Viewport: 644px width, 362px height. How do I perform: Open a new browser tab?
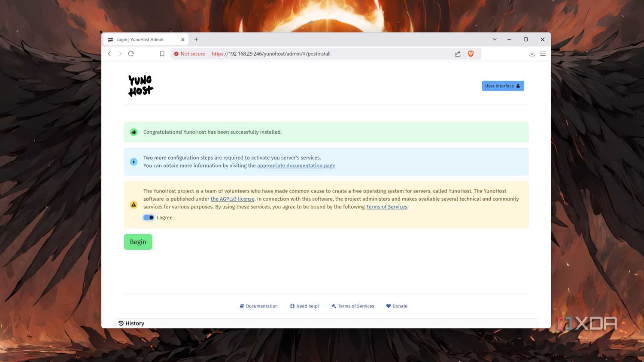196,39
